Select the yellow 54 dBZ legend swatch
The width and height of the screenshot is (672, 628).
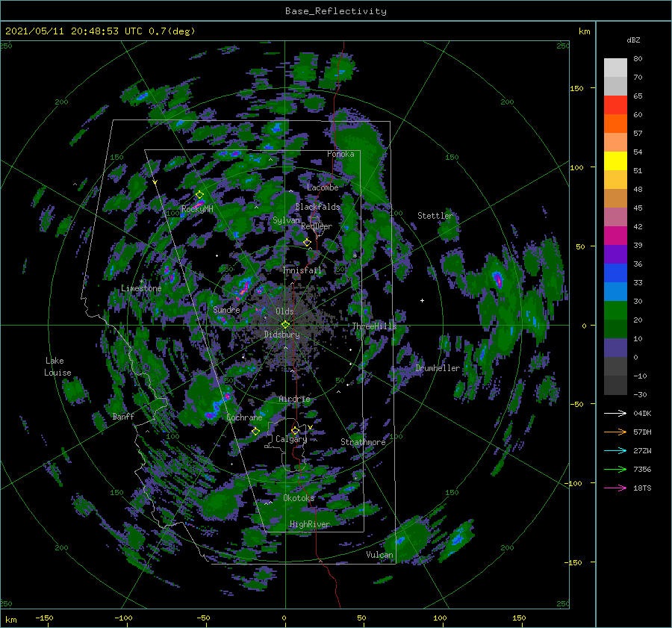tap(615, 161)
